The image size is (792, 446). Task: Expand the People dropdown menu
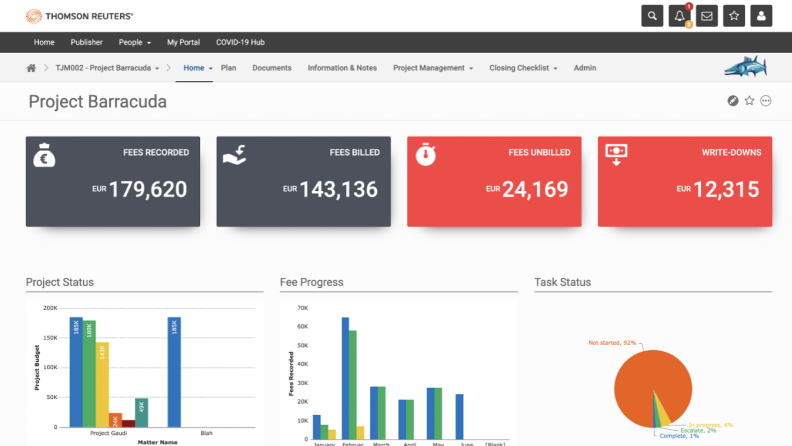(135, 42)
